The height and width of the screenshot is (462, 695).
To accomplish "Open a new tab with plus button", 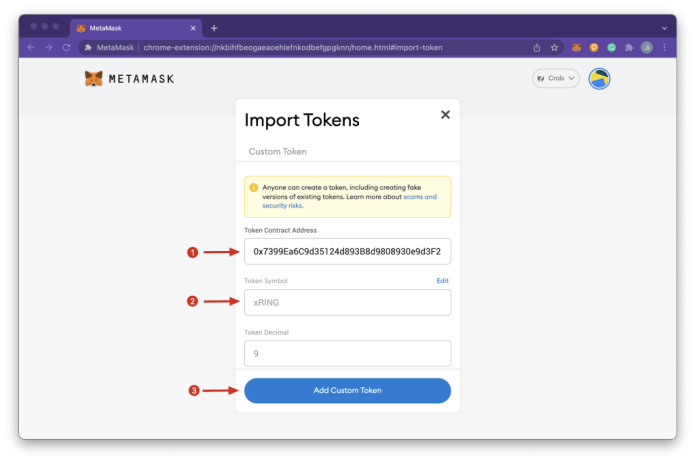I will coord(214,28).
